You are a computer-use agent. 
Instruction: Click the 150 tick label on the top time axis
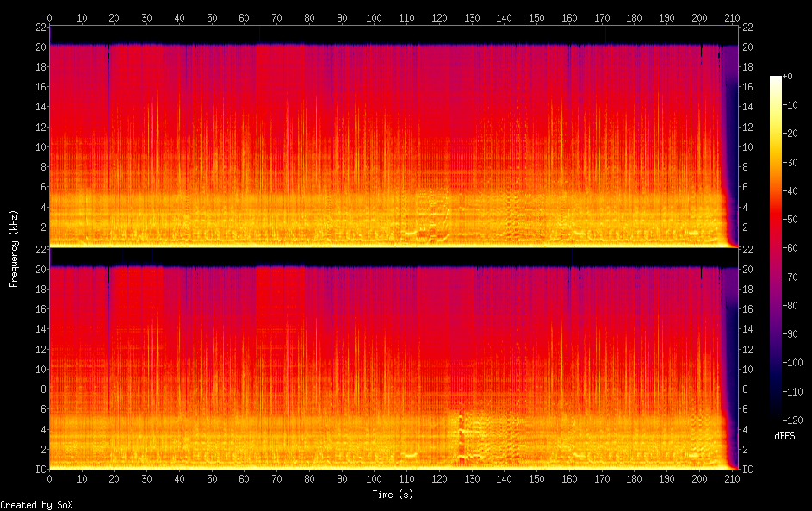(536, 17)
